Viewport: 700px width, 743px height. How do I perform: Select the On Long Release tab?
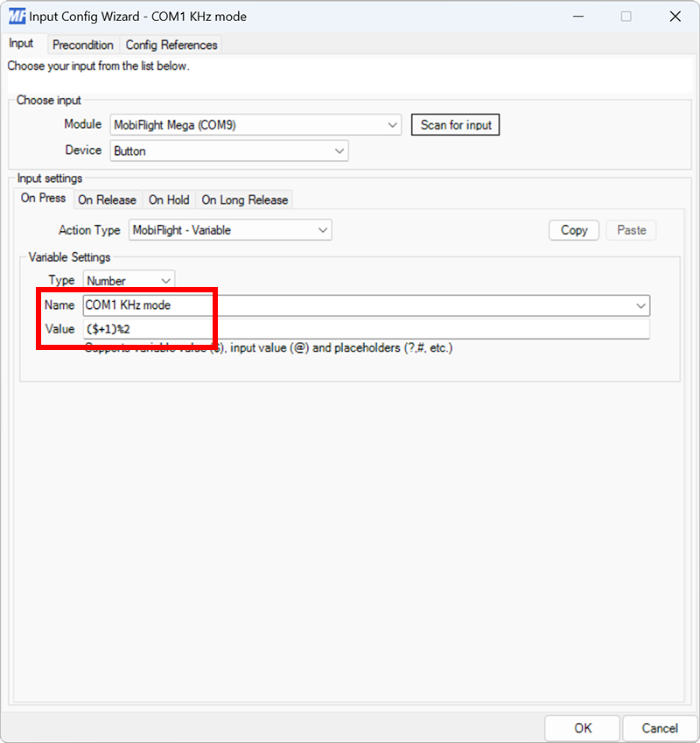click(244, 200)
